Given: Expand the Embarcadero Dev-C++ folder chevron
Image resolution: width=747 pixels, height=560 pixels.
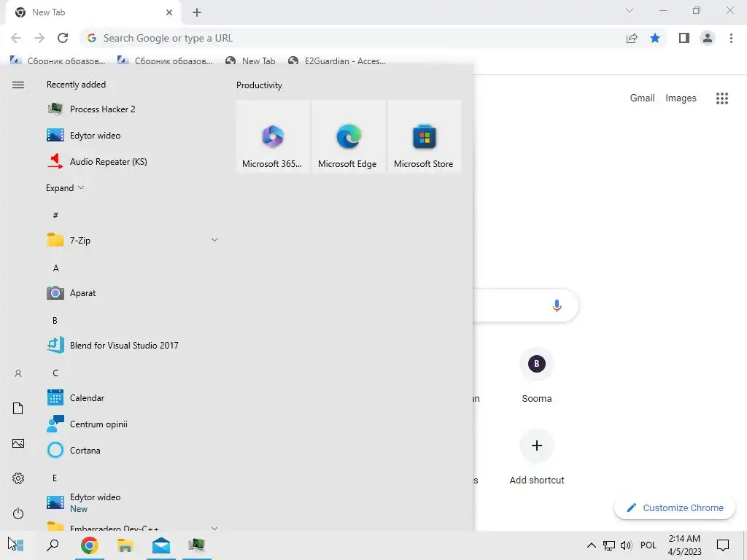Looking at the screenshot, I should click(214, 528).
